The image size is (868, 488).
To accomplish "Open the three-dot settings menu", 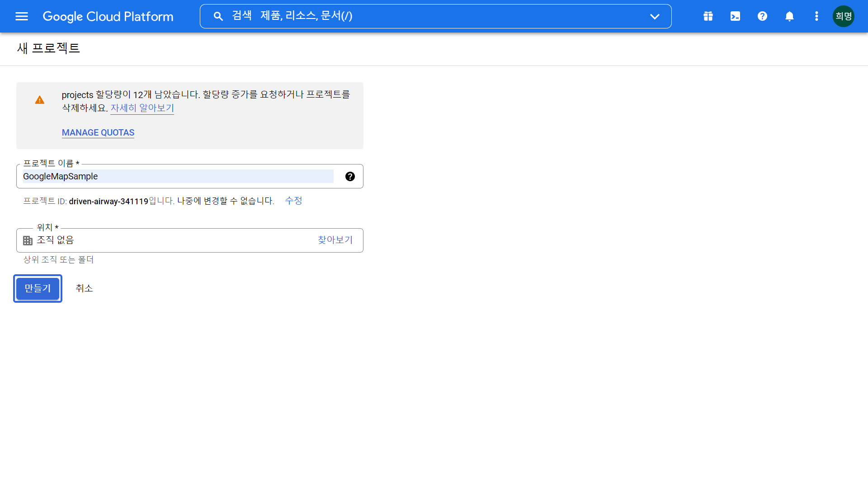I will [816, 17].
